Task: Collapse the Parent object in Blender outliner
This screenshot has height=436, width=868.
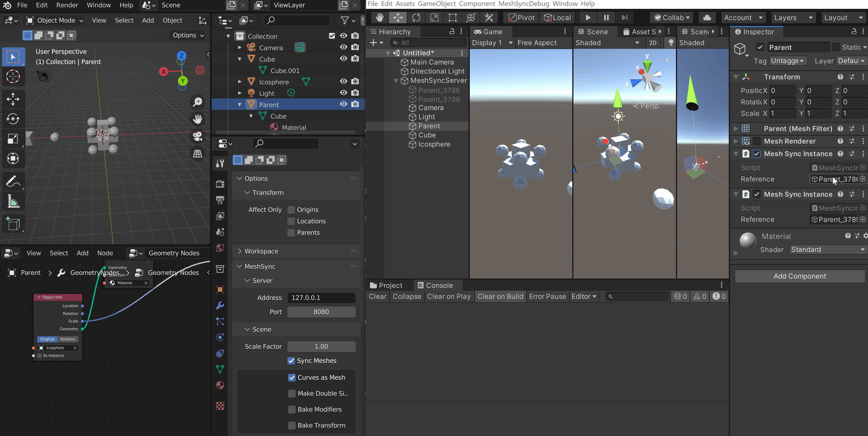Action: click(240, 105)
